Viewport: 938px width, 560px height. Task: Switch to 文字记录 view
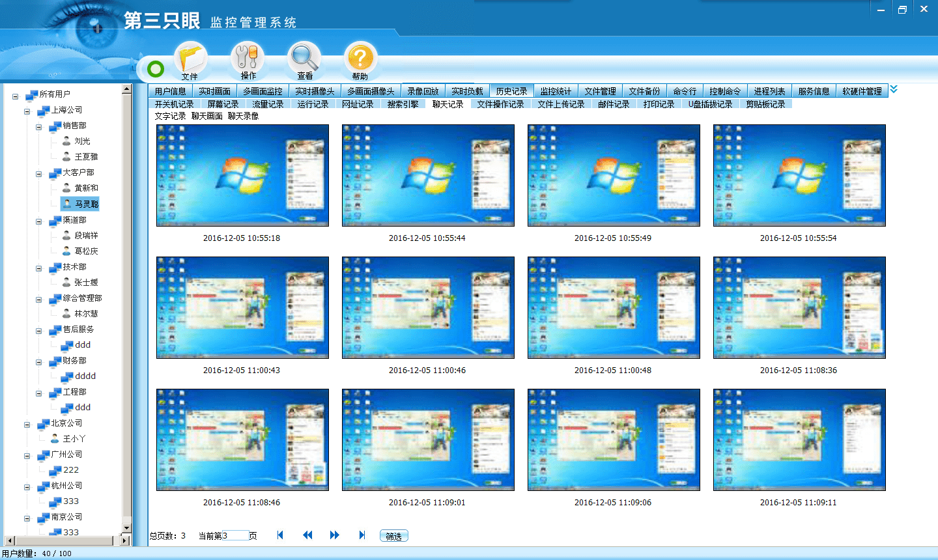171,116
